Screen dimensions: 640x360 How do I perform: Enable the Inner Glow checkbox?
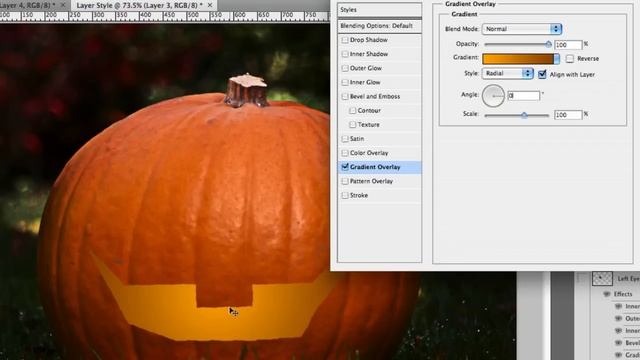(x=345, y=82)
